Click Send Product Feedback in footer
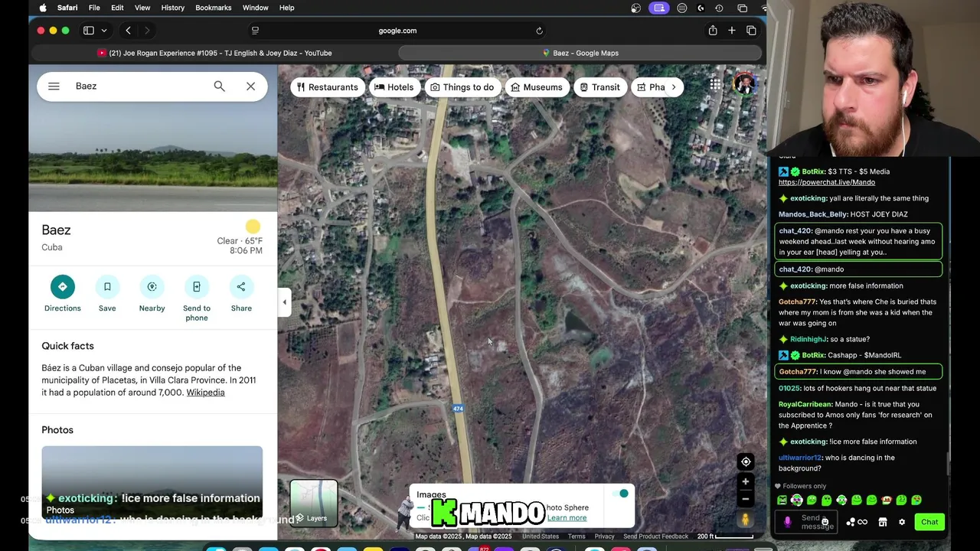The width and height of the screenshot is (980, 551). coord(655,536)
